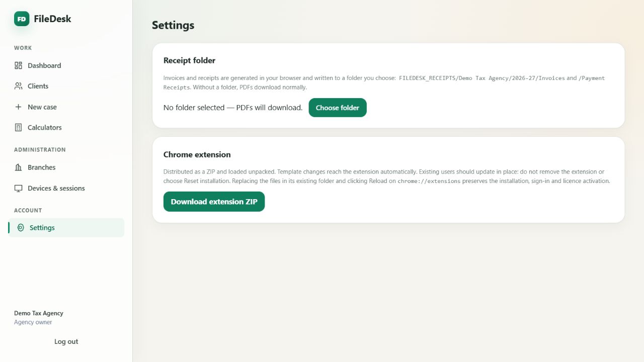
Task: Click the Devices & sessions monitor icon
Action: pyautogui.click(x=19, y=188)
